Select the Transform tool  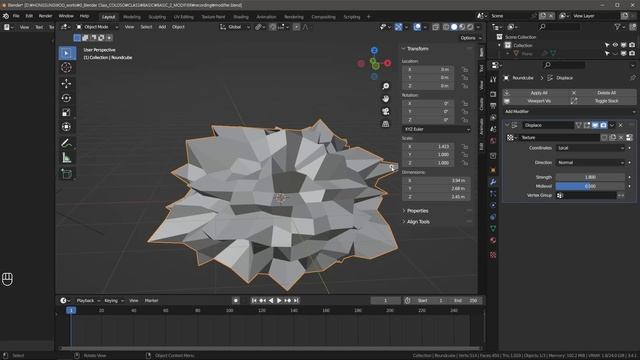(66, 127)
